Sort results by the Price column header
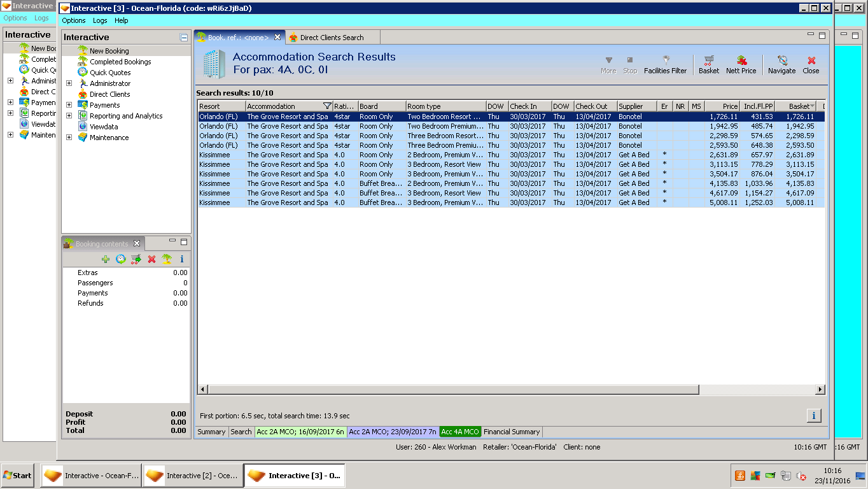 click(722, 106)
